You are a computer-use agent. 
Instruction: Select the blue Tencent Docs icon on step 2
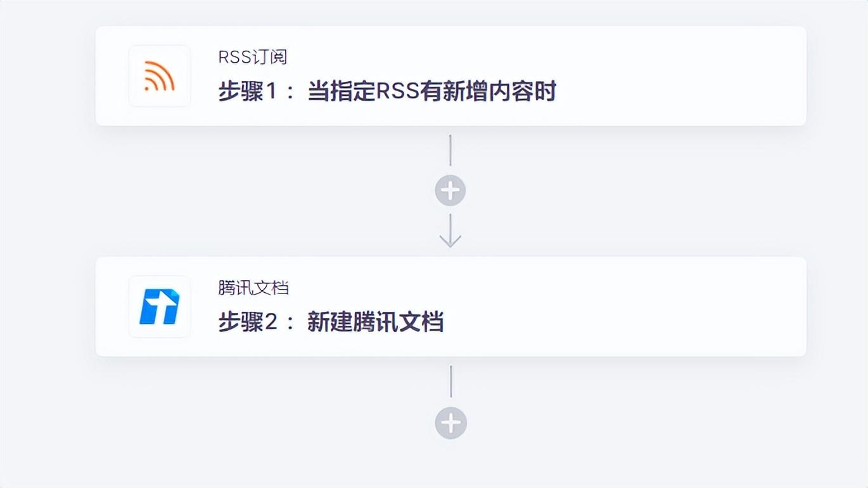point(160,307)
